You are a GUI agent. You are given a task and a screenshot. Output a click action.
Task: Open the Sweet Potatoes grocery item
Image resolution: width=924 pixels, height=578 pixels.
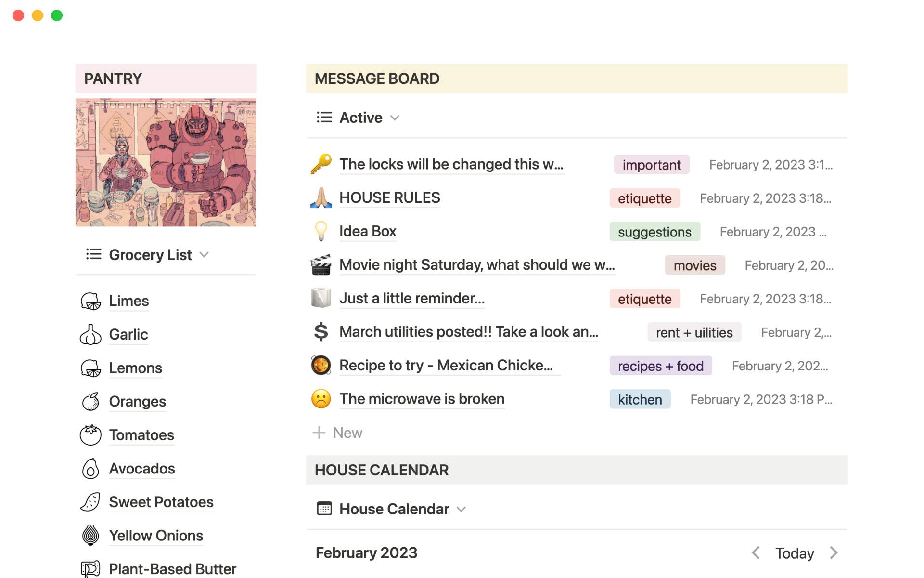tap(161, 502)
